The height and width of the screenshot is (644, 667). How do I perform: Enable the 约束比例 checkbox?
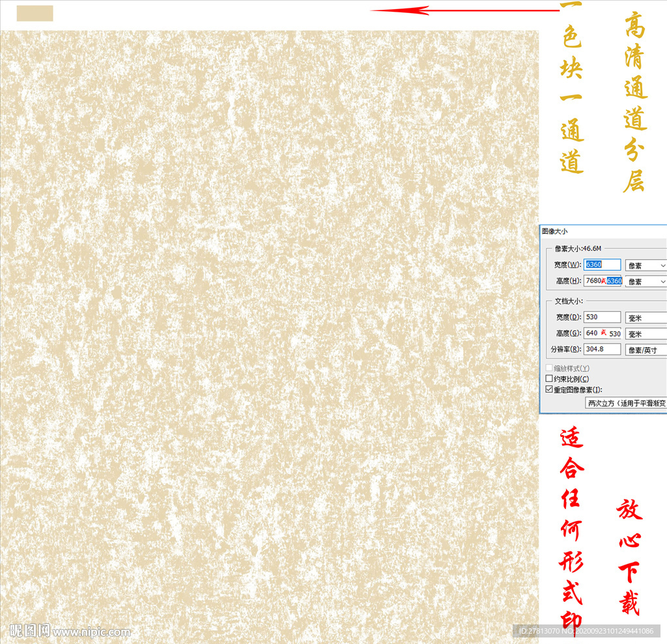pos(549,378)
